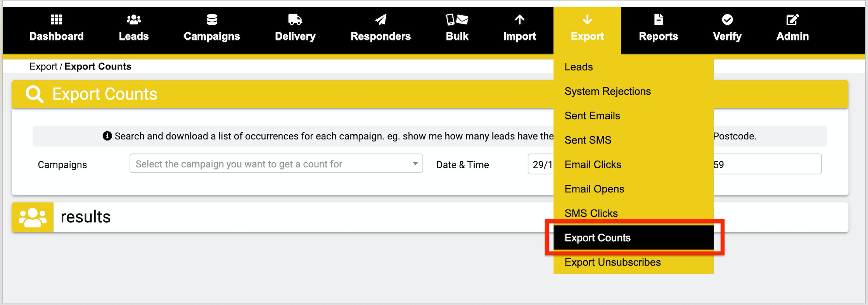The width and height of the screenshot is (868, 305).
Task: Click the Date & Time input field
Action: click(674, 164)
